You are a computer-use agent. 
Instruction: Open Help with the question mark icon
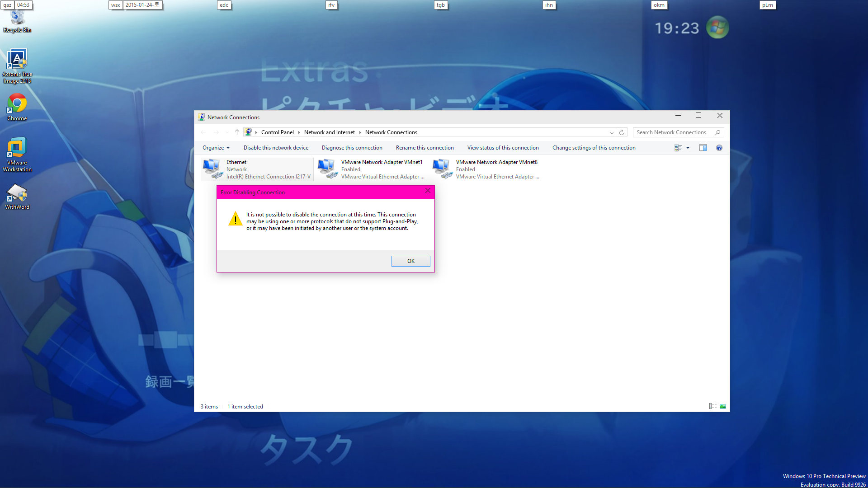click(719, 148)
